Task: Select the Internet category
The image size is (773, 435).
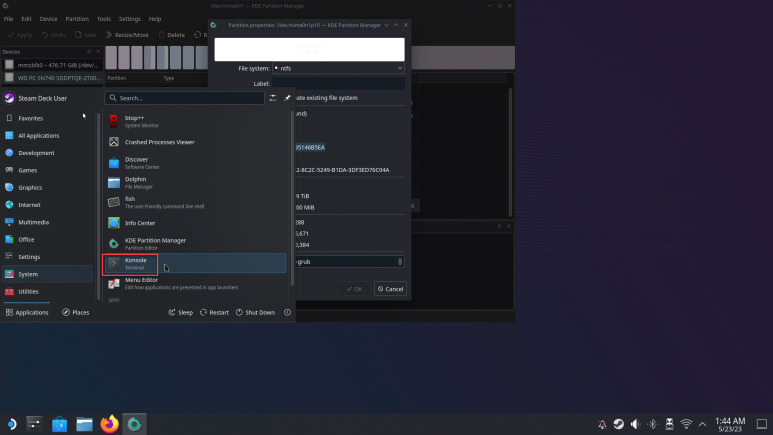Action: point(47,205)
